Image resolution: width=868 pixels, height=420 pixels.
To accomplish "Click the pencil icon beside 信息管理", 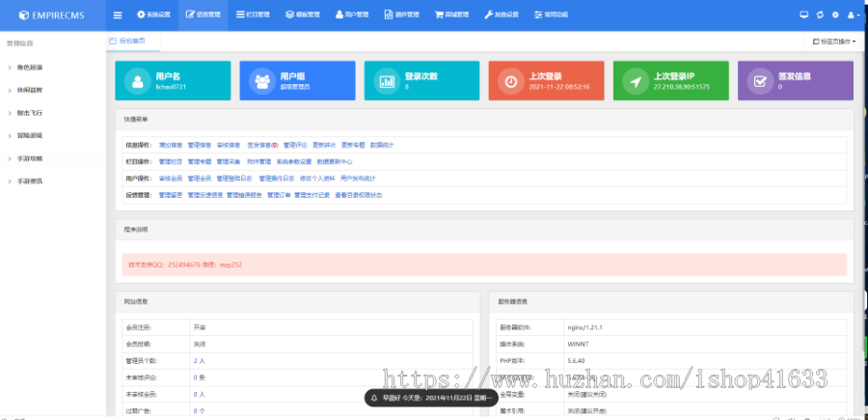I will (x=190, y=14).
